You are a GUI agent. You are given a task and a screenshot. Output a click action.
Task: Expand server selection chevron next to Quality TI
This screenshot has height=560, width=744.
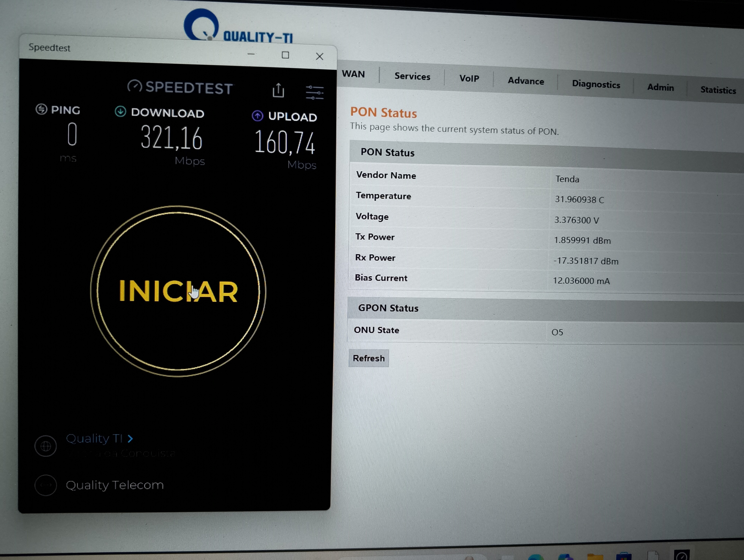(131, 439)
